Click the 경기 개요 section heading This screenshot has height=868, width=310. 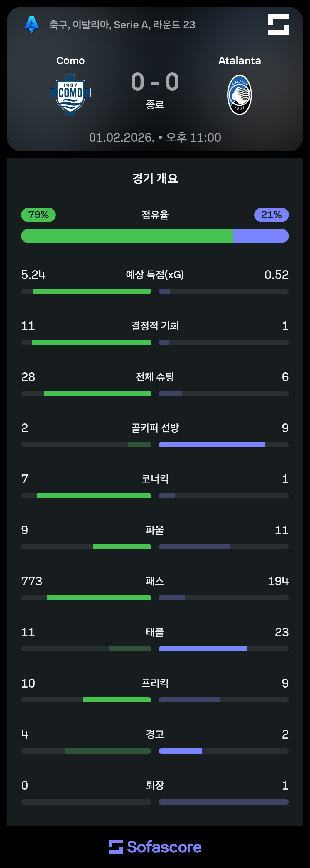tap(155, 178)
